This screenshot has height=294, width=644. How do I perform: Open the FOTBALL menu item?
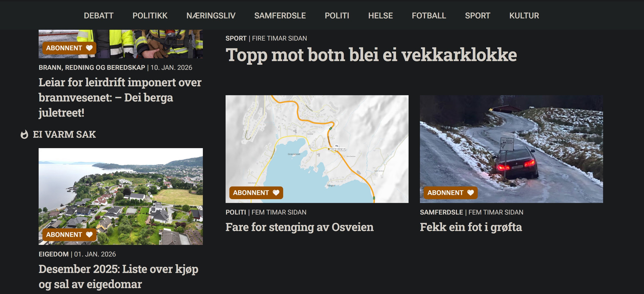click(x=429, y=16)
